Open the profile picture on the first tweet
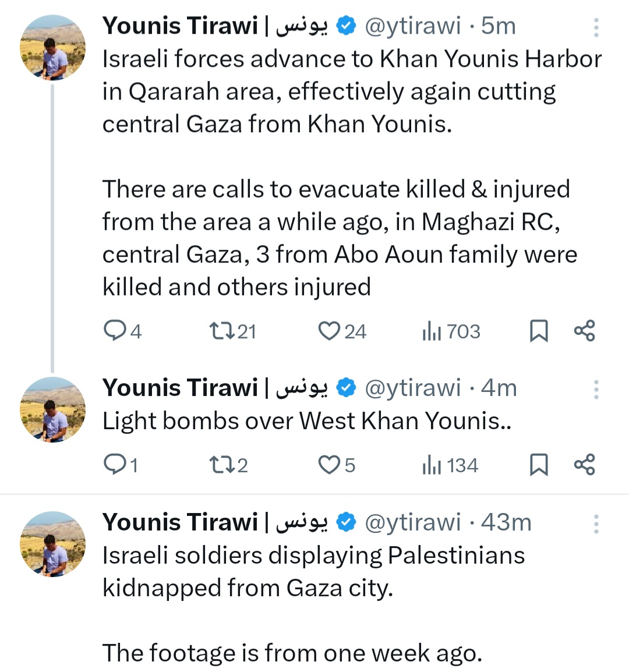This screenshot has width=629, height=672. [52, 48]
